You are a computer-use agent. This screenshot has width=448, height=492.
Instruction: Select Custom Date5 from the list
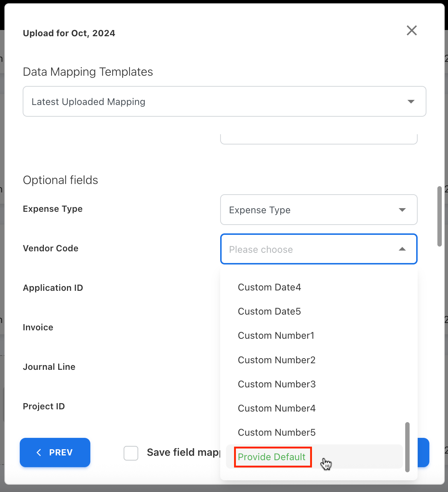click(269, 311)
